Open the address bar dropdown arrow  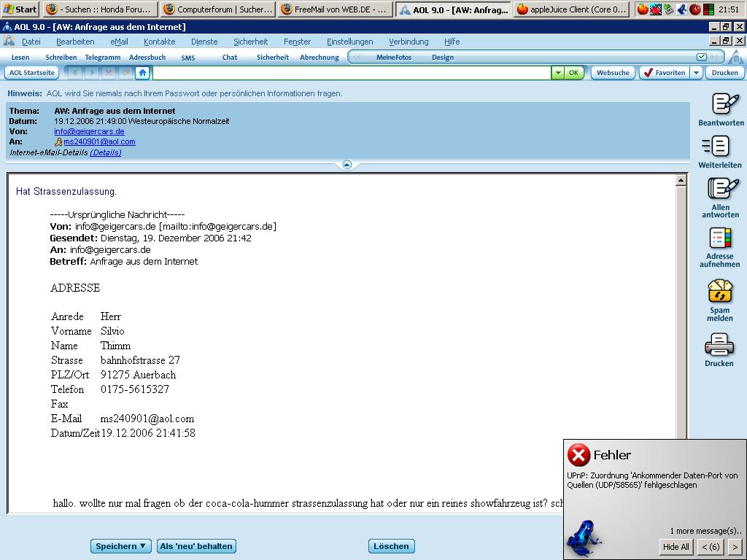558,73
